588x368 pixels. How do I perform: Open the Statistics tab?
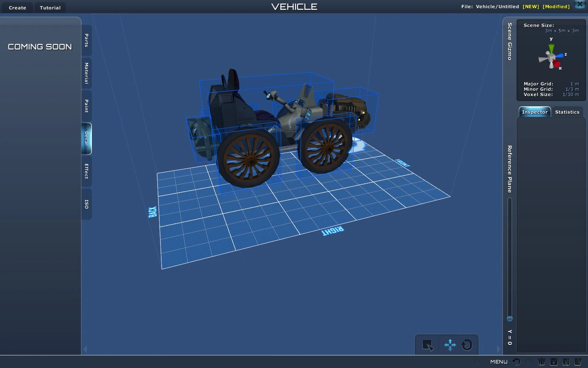567,112
